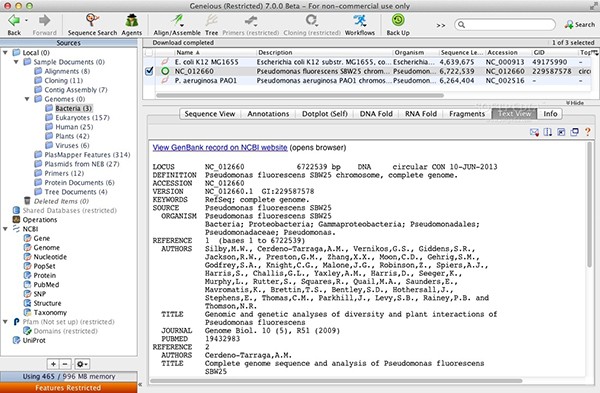
Task: Select the NCBI Nucleotide database
Action: pos(45,257)
